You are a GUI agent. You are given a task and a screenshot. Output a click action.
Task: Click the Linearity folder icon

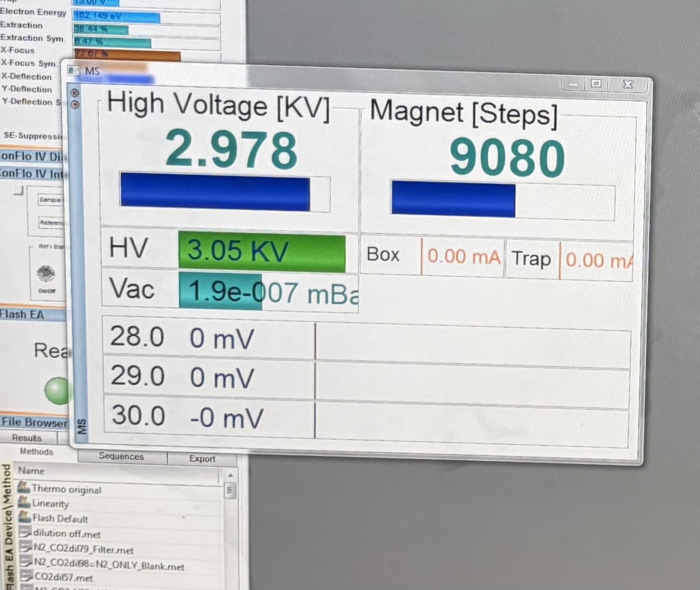click(24, 501)
